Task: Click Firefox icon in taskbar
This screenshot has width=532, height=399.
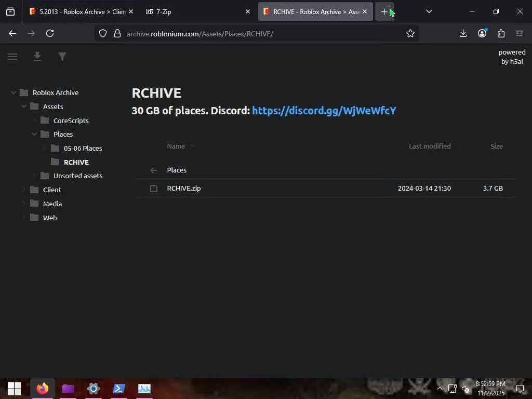Action: (x=43, y=389)
